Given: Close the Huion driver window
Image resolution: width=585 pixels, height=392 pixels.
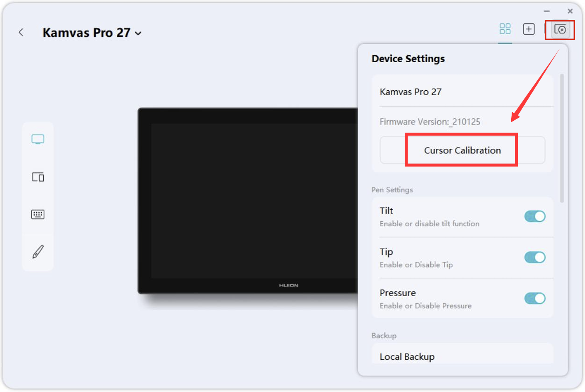Looking at the screenshot, I should pos(570,11).
